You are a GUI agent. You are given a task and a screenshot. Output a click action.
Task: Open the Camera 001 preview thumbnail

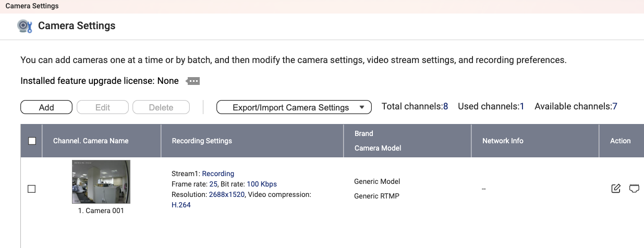(x=101, y=182)
